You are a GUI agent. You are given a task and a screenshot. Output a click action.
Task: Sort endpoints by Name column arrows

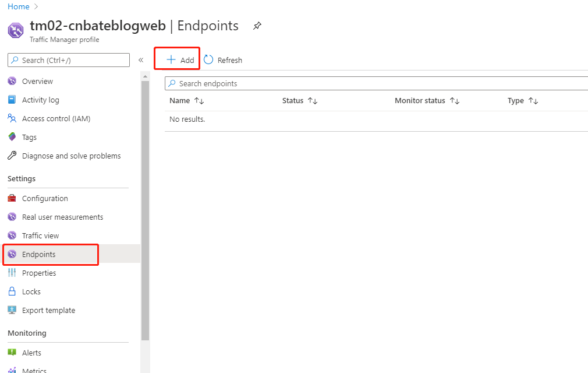[199, 101]
